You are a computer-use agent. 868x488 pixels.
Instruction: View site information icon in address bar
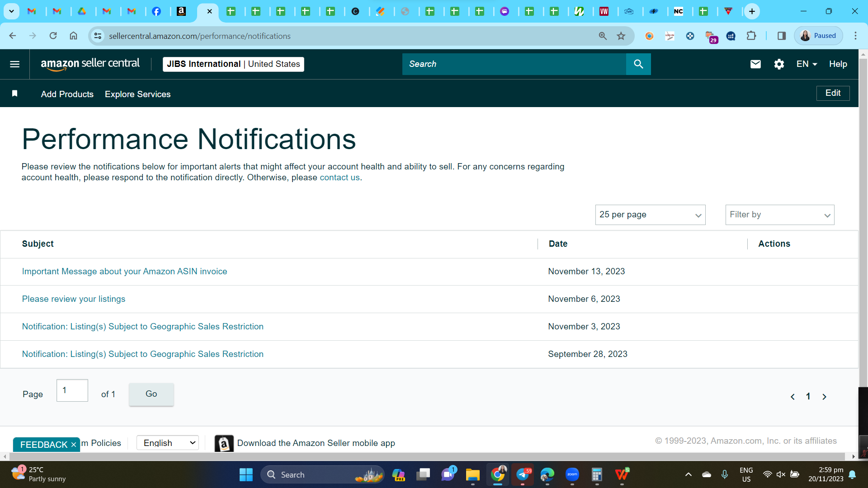[98, 36]
